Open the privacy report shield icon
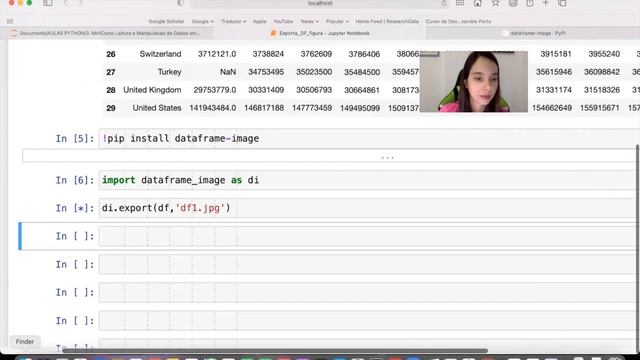The image size is (640, 360). click(x=180, y=3)
